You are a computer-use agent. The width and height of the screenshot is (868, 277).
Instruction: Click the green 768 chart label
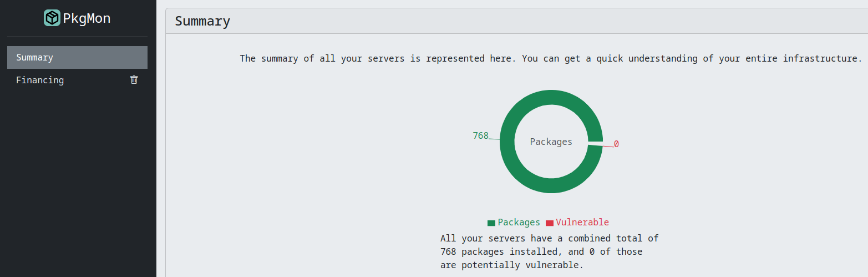[x=480, y=135]
